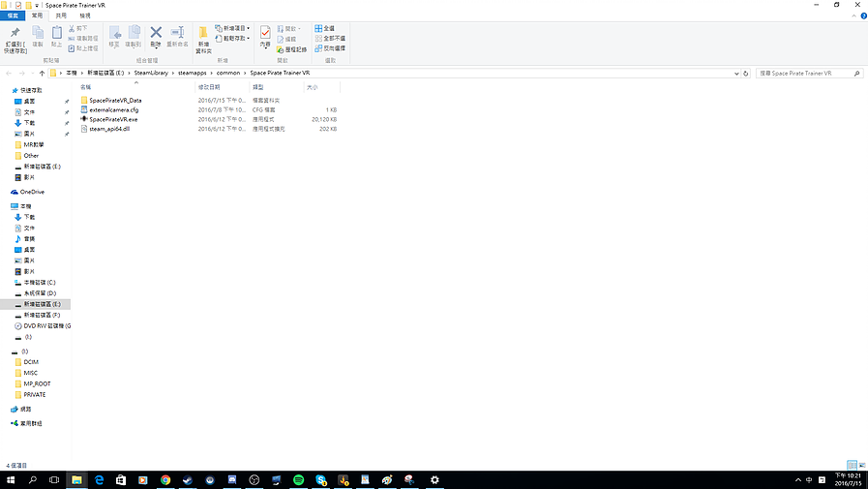Image resolution: width=868 pixels, height=489 pixels.
Task: Click the taskbar clock showing 2016/7/15
Action: pyautogui.click(x=848, y=479)
